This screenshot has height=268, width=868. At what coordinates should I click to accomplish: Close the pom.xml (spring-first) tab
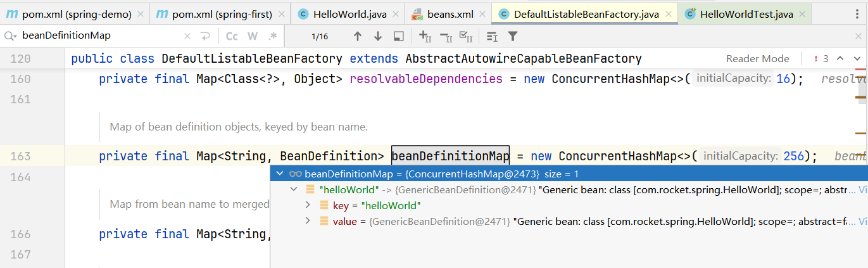click(281, 14)
